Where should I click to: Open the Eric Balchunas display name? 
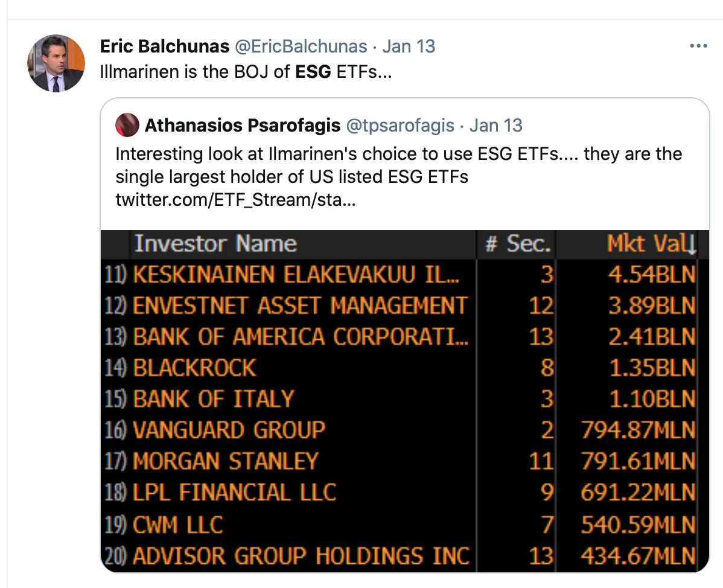tap(165, 46)
